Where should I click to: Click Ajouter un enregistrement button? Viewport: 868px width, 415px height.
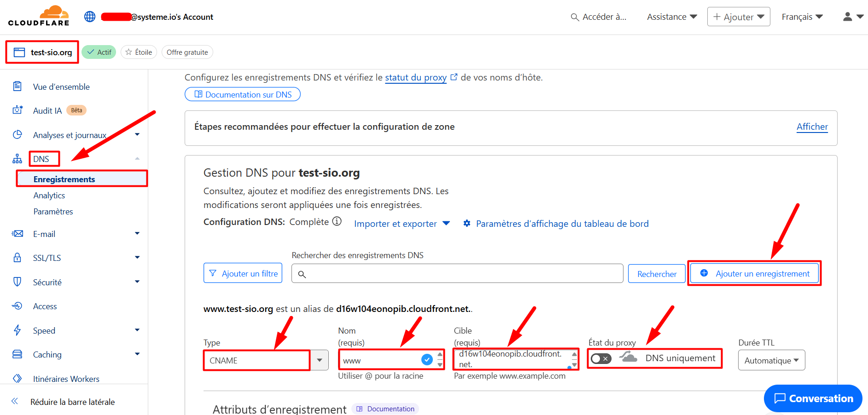pyautogui.click(x=754, y=273)
